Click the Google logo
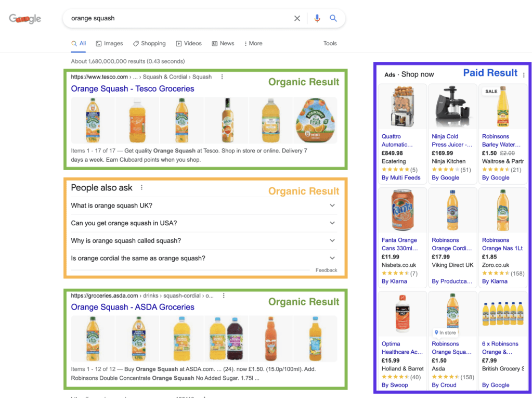This screenshot has width=532, height=398. pos(25,18)
